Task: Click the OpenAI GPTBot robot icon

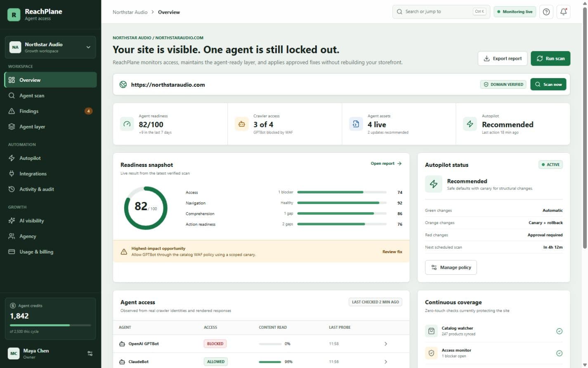Action: point(122,344)
